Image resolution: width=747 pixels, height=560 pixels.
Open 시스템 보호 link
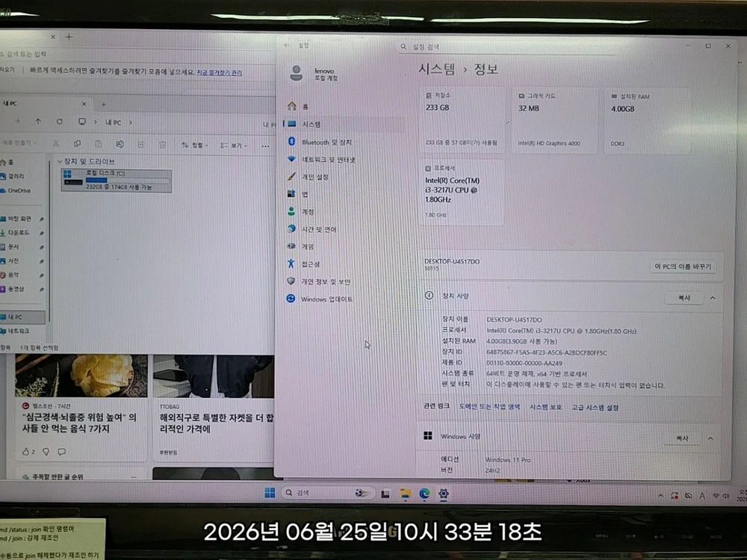tap(545, 407)
